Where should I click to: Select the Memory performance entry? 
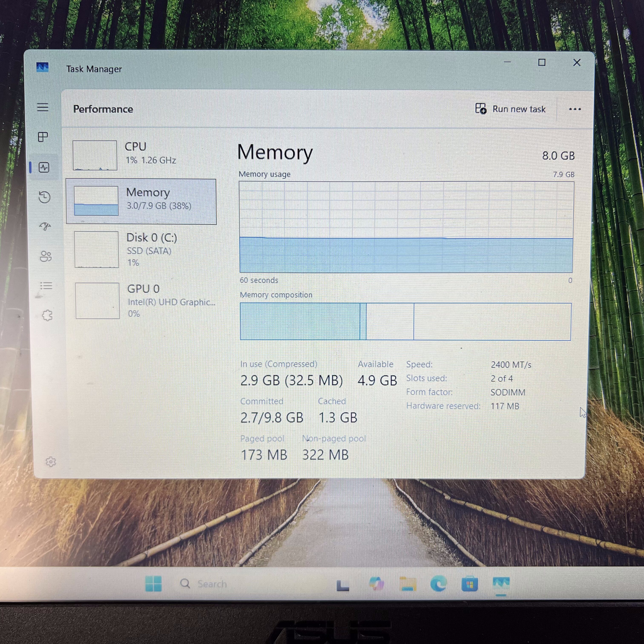pos(141,201)
